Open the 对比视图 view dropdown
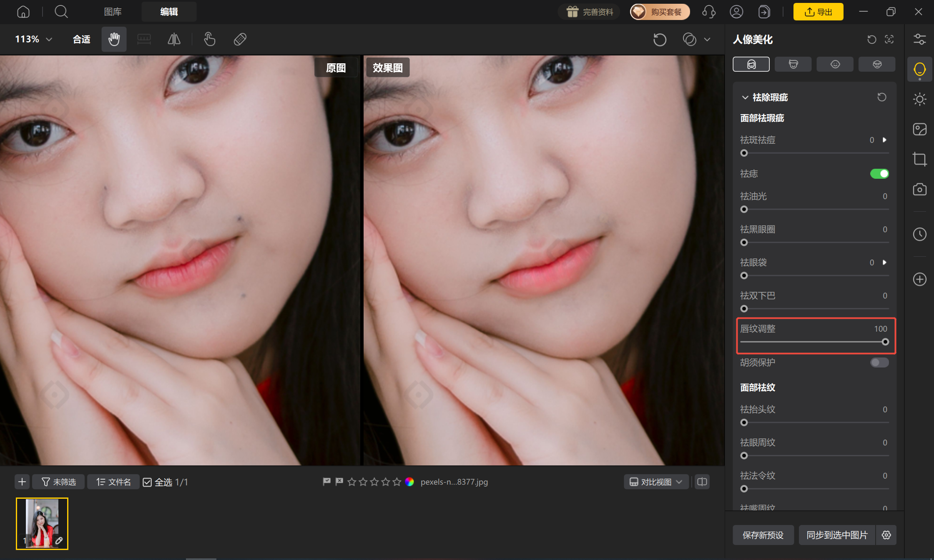This screenshot has height=560, width=934. tap(656, 482)
